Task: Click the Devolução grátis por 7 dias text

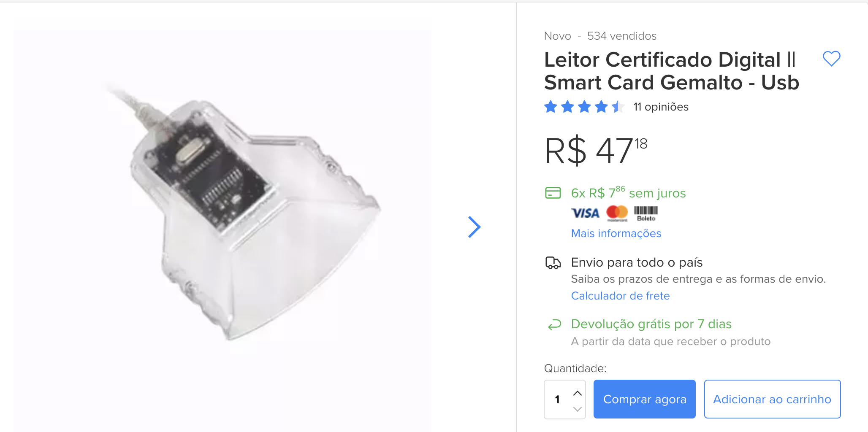Action: coord(651,324)
